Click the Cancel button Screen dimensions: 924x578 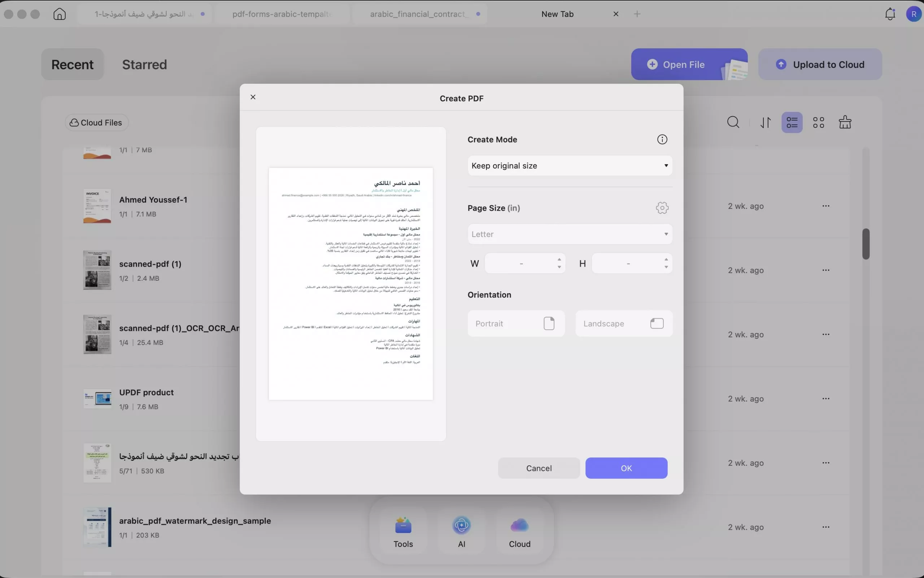(539, 468)
